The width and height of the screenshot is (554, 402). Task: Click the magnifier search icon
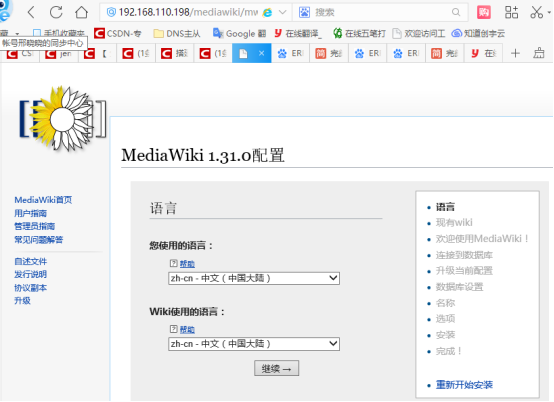456,12
